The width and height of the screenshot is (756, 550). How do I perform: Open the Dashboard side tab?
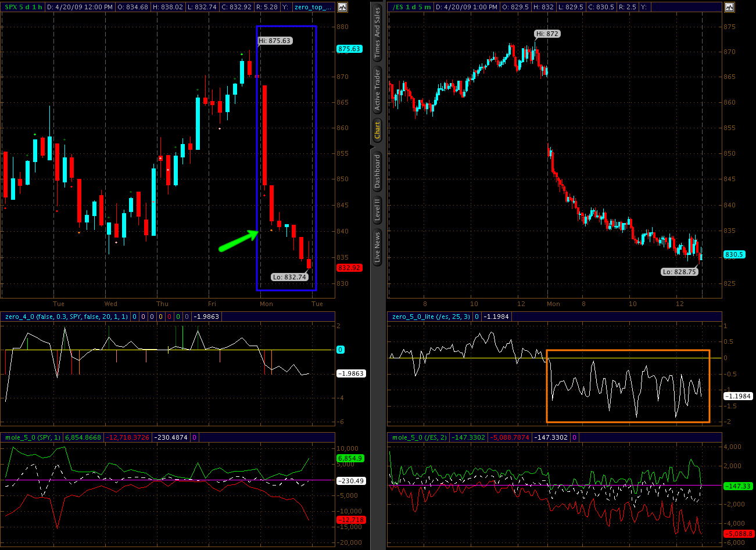point(377,171)
